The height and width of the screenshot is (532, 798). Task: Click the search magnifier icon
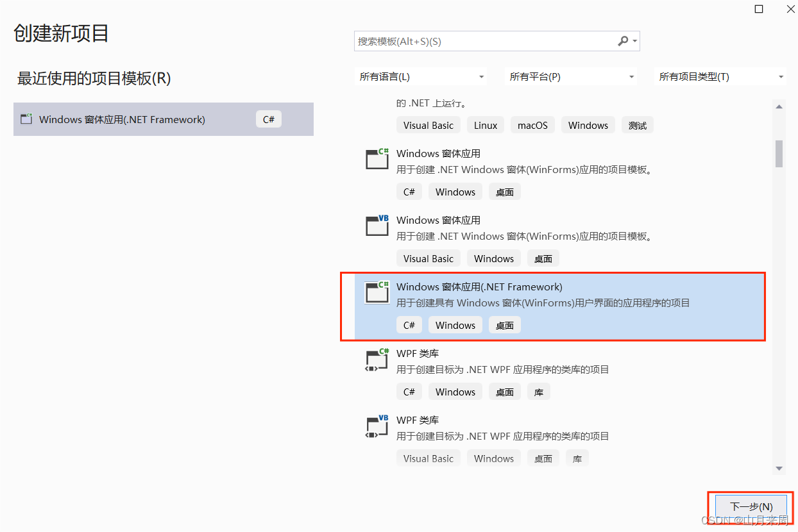(622, 41)
